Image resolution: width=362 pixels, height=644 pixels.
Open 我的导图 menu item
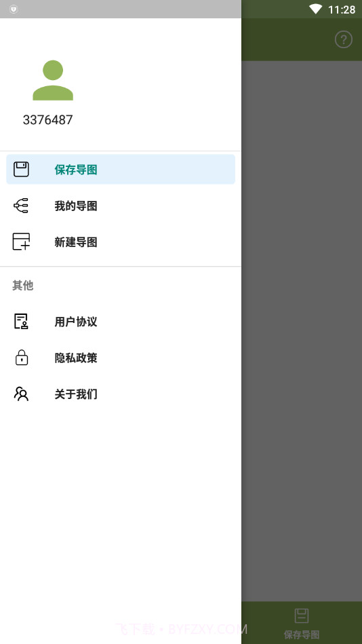click(121, 206)
